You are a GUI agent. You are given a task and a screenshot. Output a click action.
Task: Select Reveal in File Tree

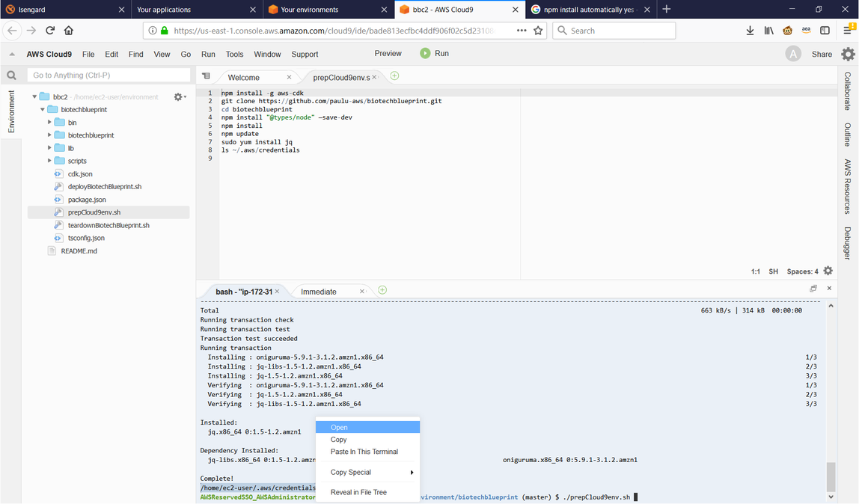367,492
